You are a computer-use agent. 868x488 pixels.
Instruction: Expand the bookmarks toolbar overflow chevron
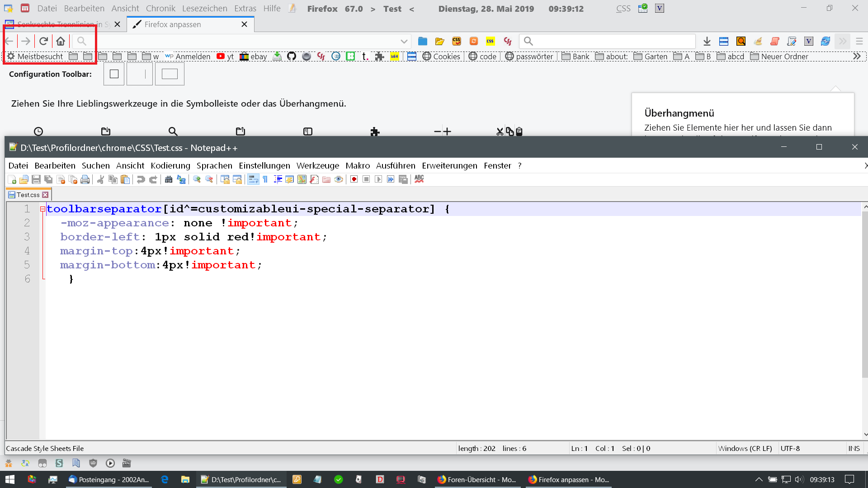click(x=856, y=56)
